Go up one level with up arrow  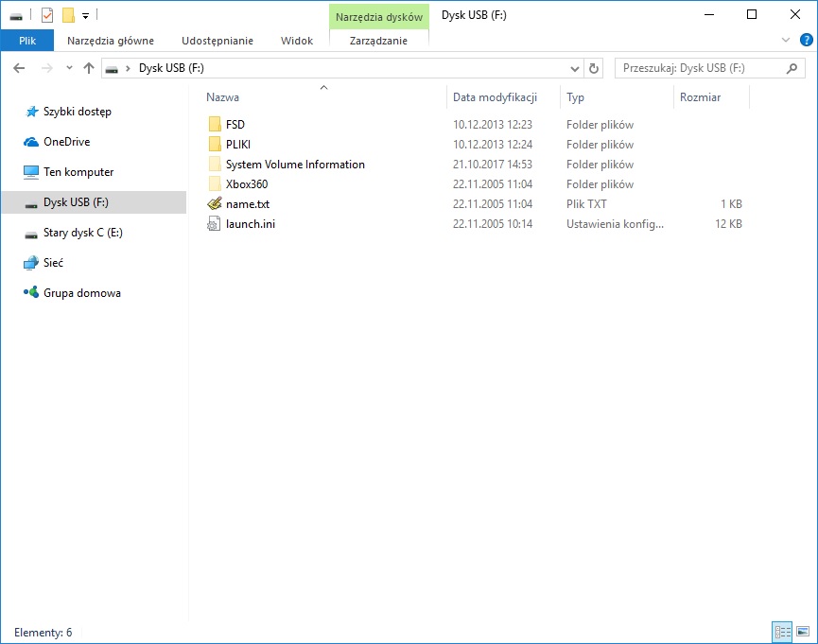coord(89,68)
